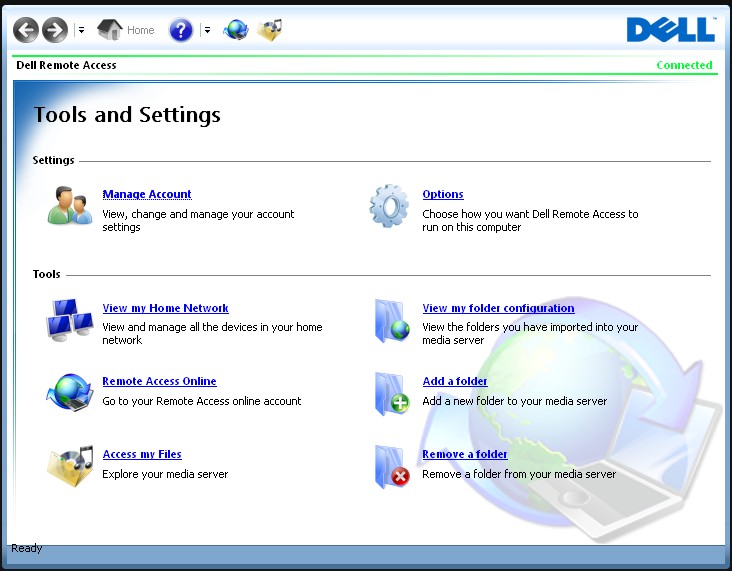This screenshot has height=571, width=732.
Task: Click 'Explore your media server' description
Action: (165, 474)
